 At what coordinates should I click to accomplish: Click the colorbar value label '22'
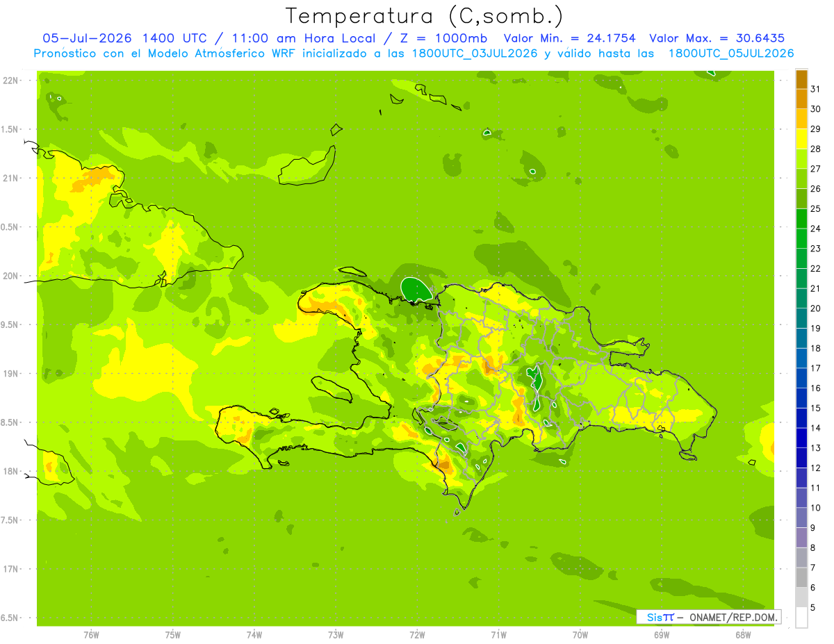pyautogui.click(x=815, y=268)
